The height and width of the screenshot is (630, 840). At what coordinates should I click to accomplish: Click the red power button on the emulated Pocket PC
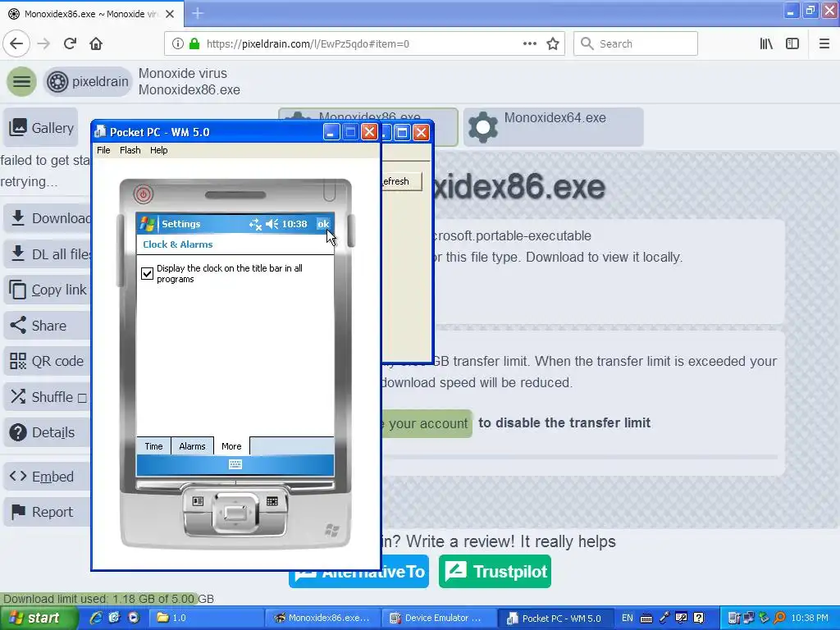point(143,194)
